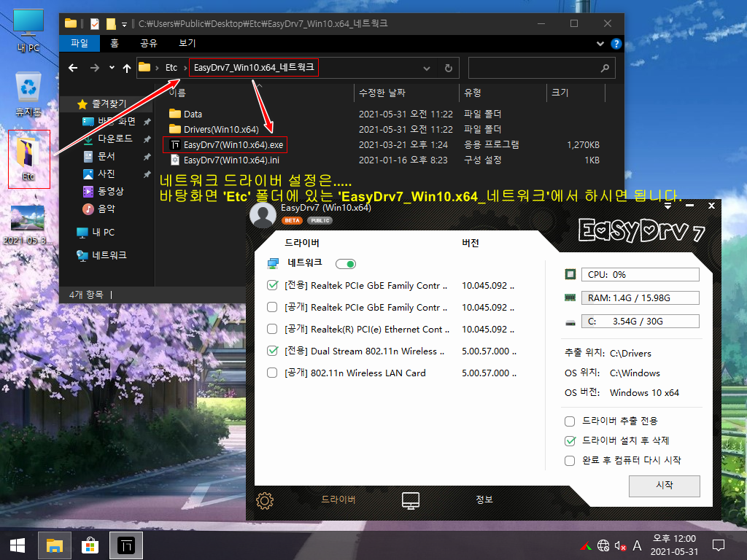Sort files by 유형 column header
Viewport: 747px width, 560px height.
(x=503, y=93)
